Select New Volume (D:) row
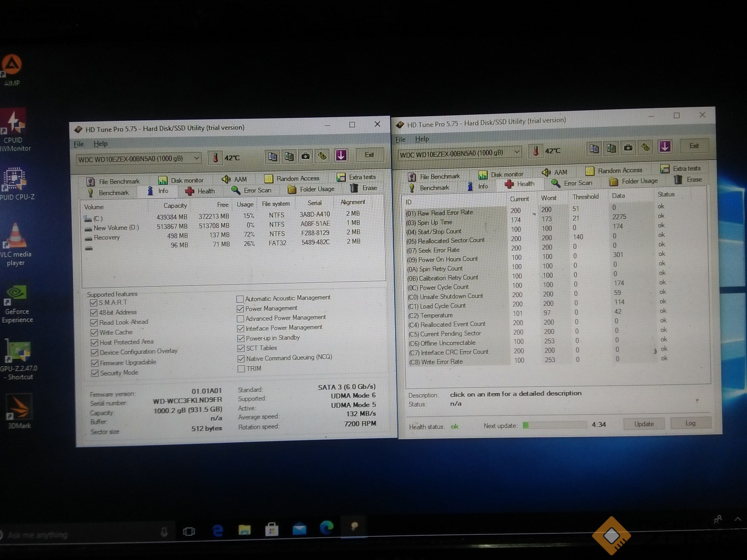 [223, 227]
